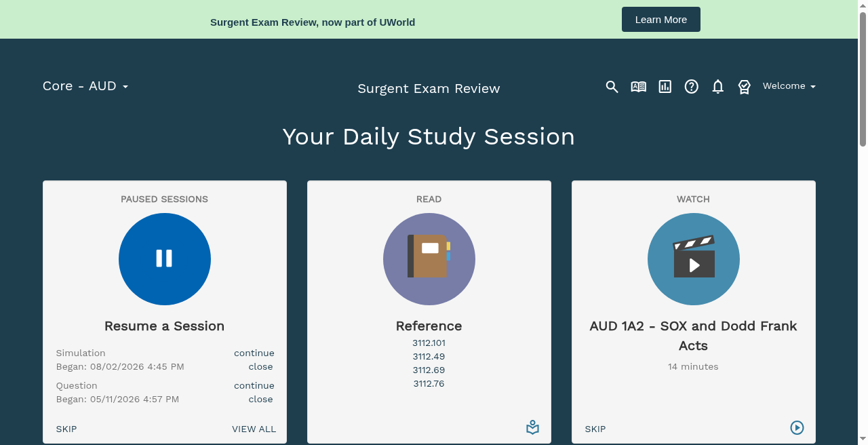This screenshot has height=445, width=868.
Task: Click the Reference notebook circle icon
Action: pyautogui.click(x=429, y=259)
